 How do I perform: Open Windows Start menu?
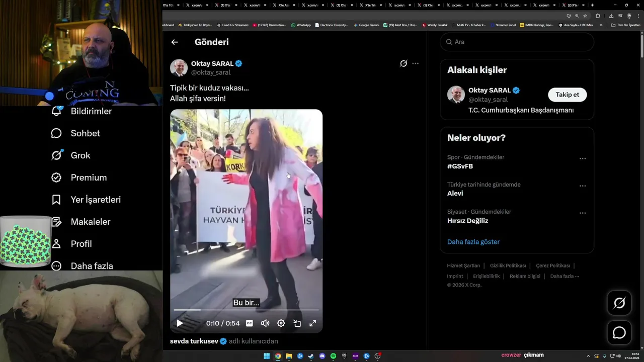[x=267, y=356]
